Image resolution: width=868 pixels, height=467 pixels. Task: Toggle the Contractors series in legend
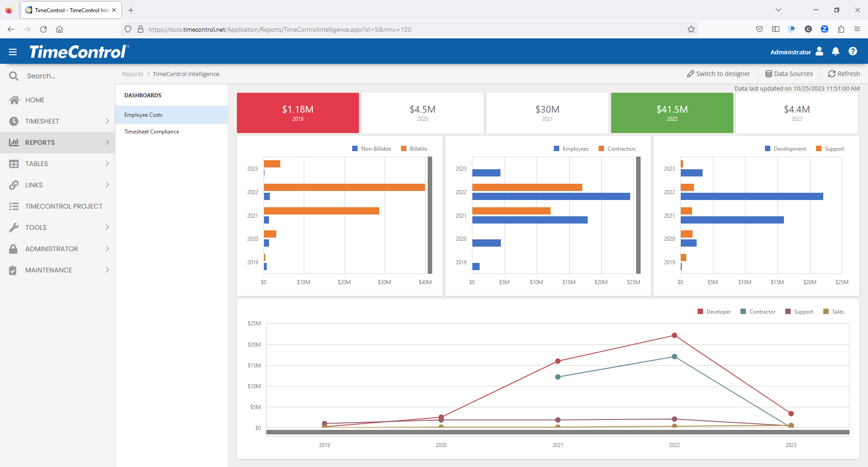click(617, 149)
